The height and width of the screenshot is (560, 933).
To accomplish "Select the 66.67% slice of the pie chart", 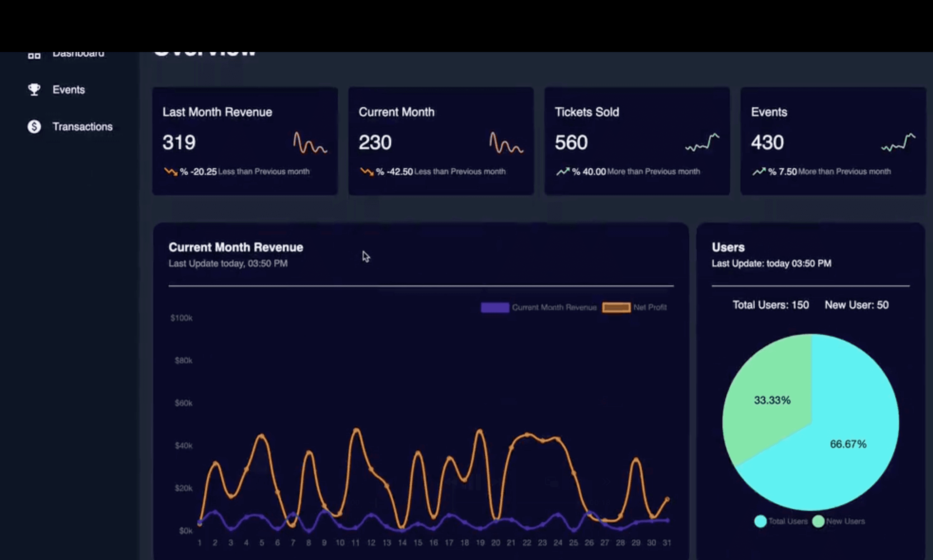I will tap(848, 444).
